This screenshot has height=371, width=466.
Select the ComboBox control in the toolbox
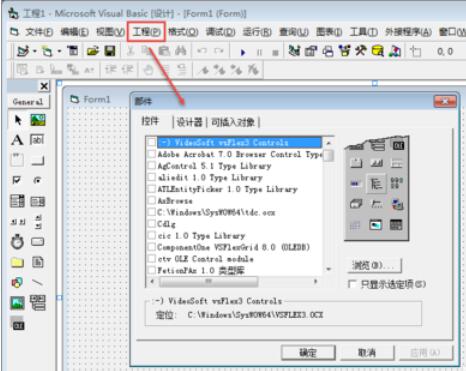pyautogui.click(x=17, y=201)
